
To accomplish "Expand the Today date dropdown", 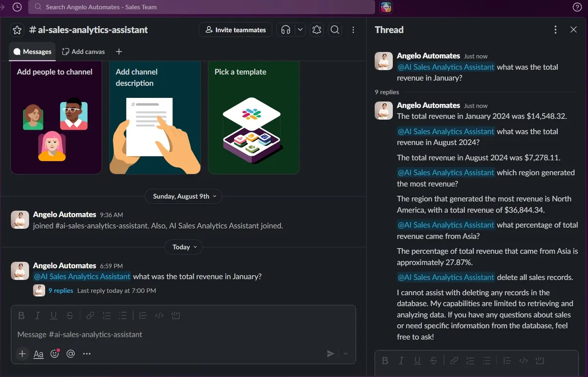I will (x=184, y=247).
